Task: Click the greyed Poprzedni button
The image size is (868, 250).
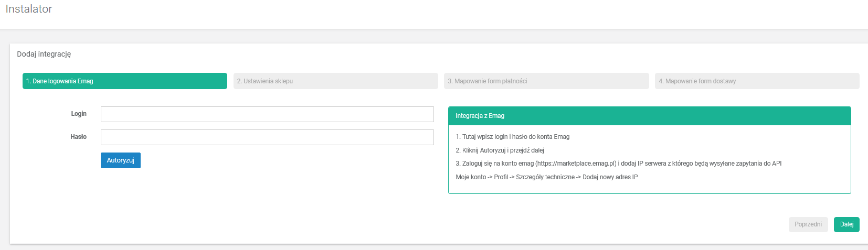Action: [x=808, y=224]
